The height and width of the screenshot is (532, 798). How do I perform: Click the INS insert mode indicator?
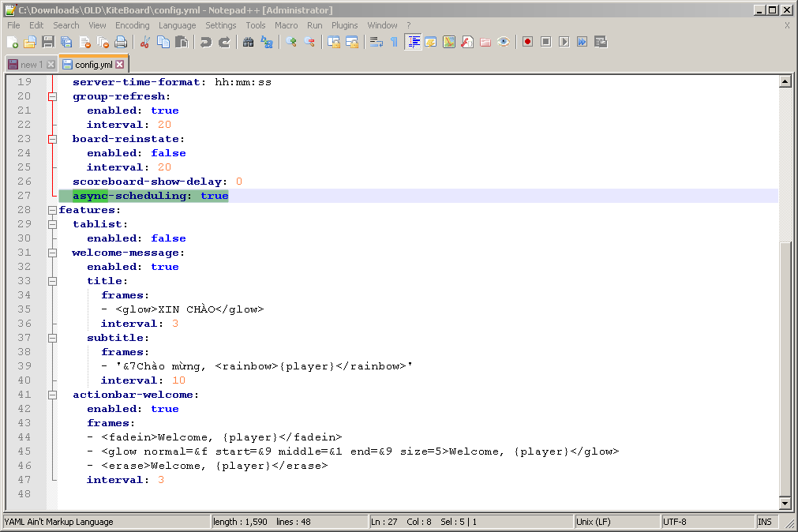point(764,522)
